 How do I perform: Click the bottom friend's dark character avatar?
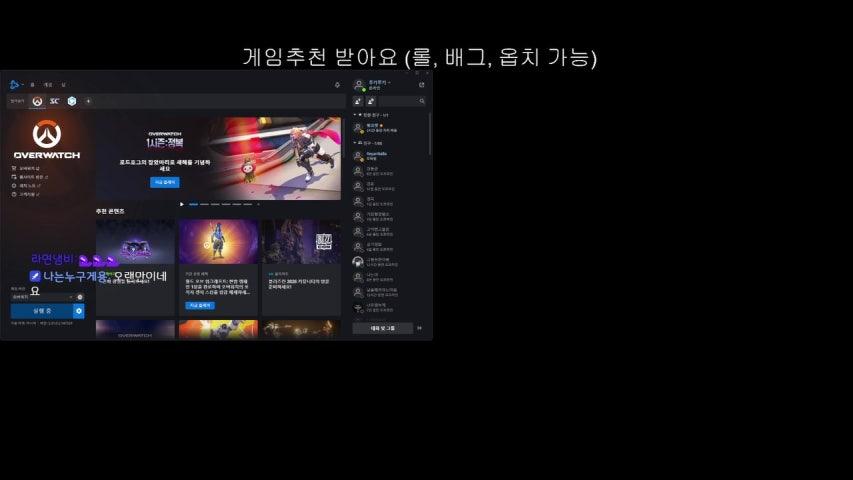(x=358, y=308)
